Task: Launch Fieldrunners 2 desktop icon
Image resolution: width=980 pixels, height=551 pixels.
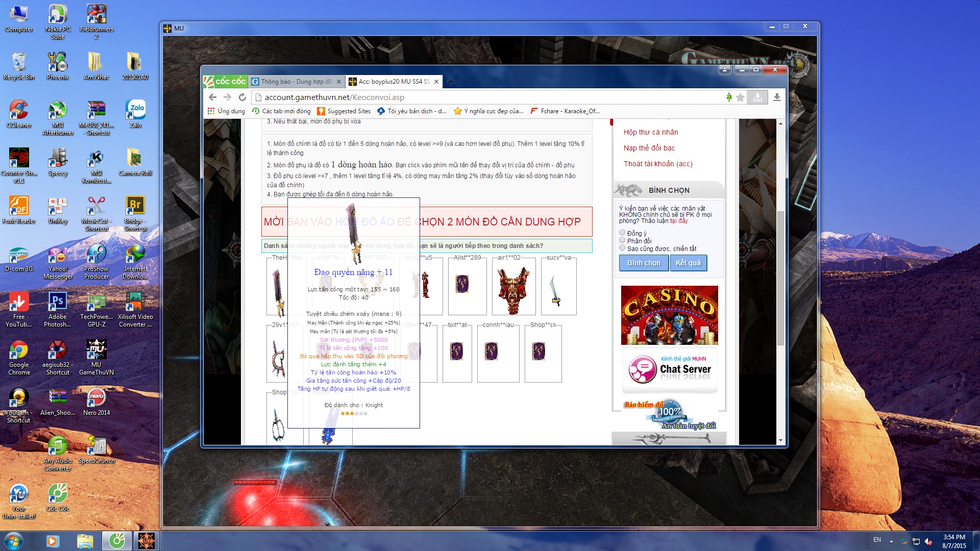Action: pyautogui.click(x=96, y=21)
